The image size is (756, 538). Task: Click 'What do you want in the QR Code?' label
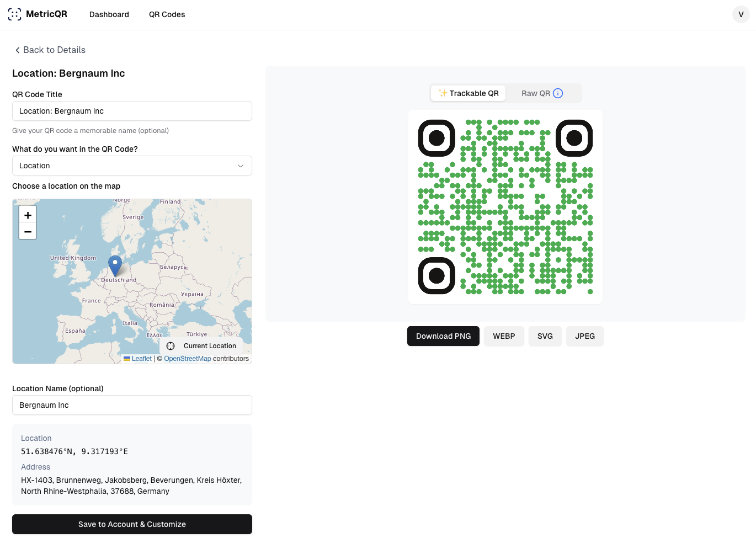[x=75, y=149]
